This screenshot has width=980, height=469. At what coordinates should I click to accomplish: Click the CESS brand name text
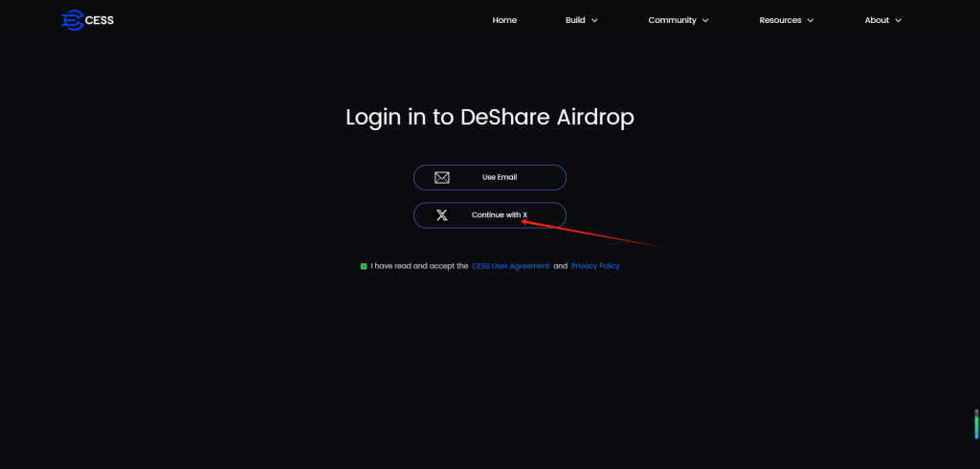click(x=100, y=21)
